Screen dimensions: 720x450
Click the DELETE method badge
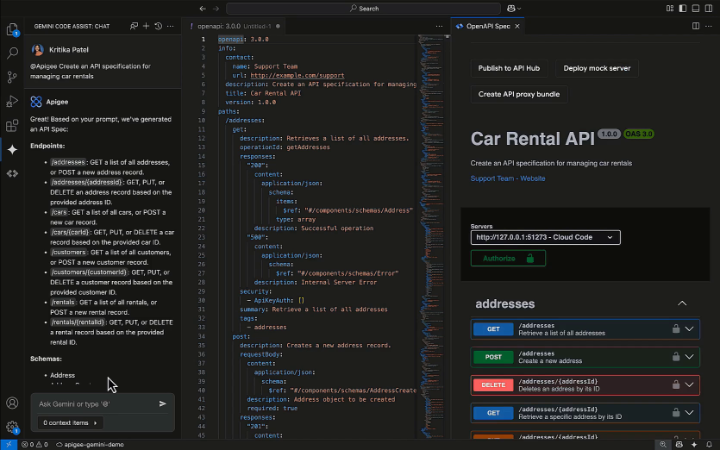493,385
